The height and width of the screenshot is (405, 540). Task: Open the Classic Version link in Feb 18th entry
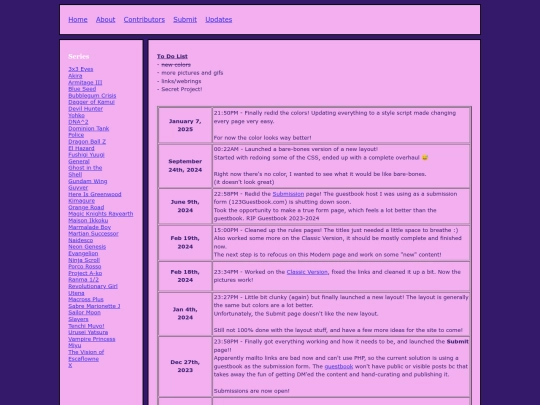click(x=307, y=272)
